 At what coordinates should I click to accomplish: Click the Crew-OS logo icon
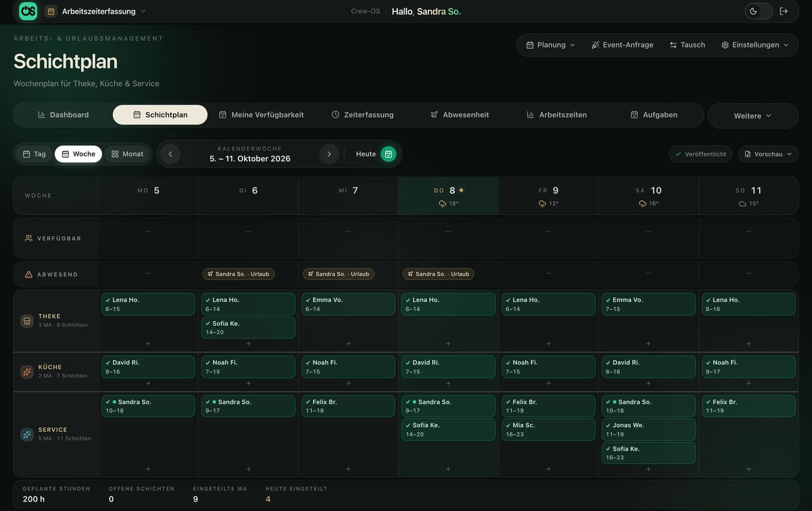(28, 11)
